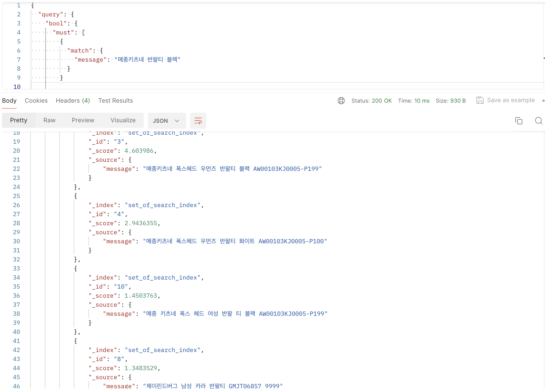View the Test Results tab
This screenshot has height=392, width=545.
pyautogui.click(x=115, y=101)
